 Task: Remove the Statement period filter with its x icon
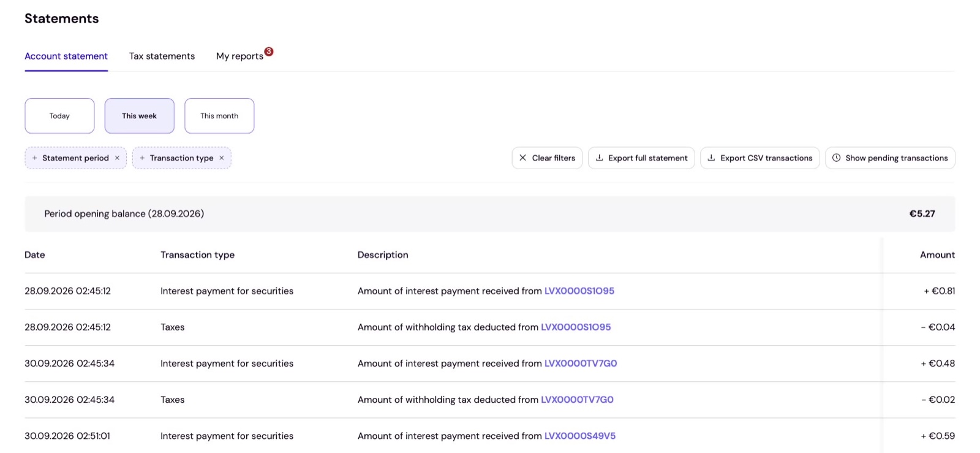pos(117,158)
